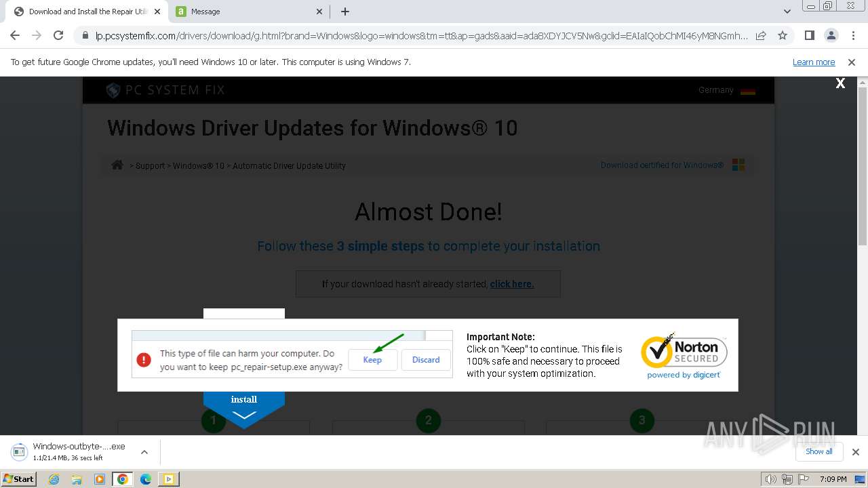The width and height of the screenshot is (868, 488).
Task: Show all downloads
Action: pos(818,451)
